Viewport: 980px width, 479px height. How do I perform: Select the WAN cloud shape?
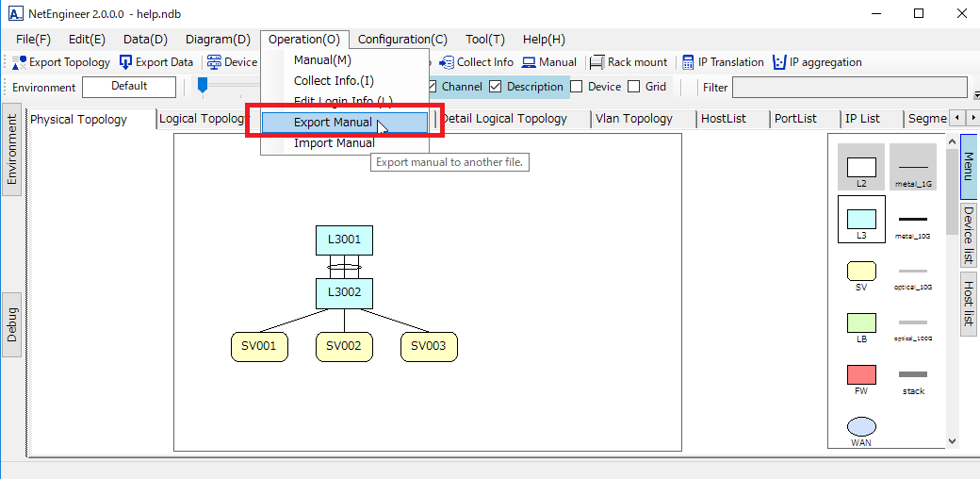[x=861, y=427]
